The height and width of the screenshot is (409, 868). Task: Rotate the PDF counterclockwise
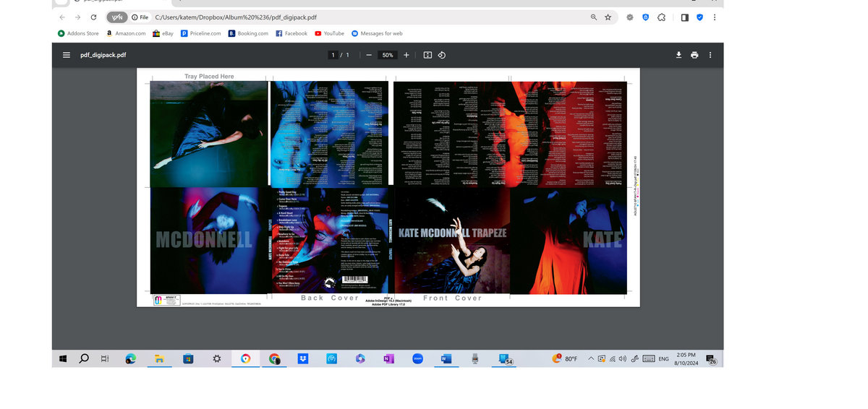tap(442, 55)
